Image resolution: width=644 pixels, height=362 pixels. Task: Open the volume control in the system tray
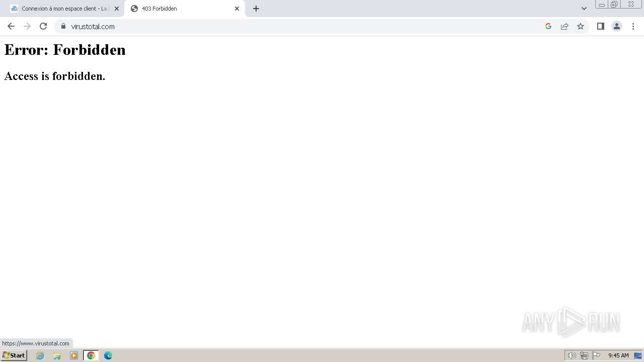(572, 355)
